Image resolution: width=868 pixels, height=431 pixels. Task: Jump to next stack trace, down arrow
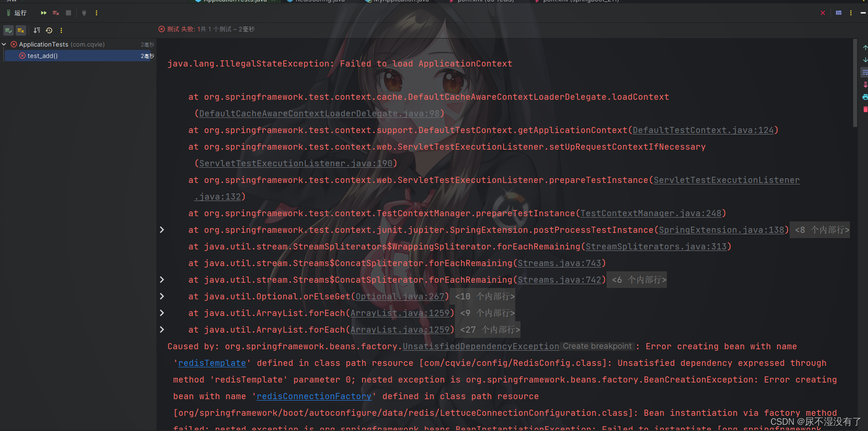tap(865, 60)
